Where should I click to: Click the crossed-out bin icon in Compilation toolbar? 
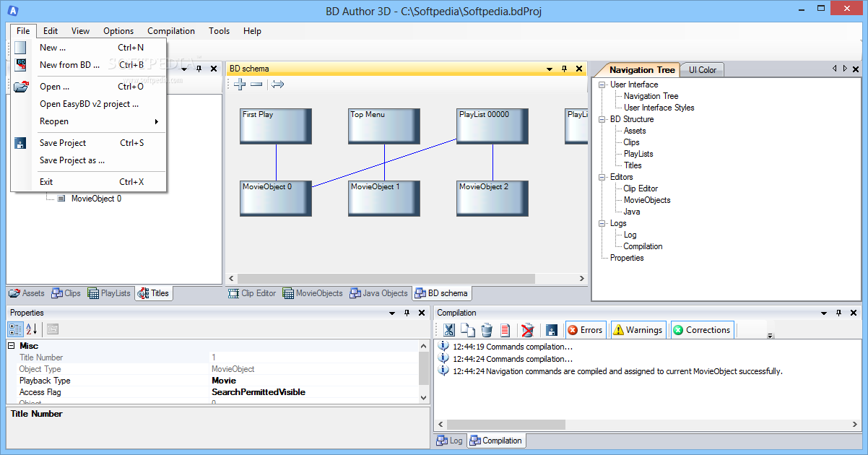click(x=528, y=330)
